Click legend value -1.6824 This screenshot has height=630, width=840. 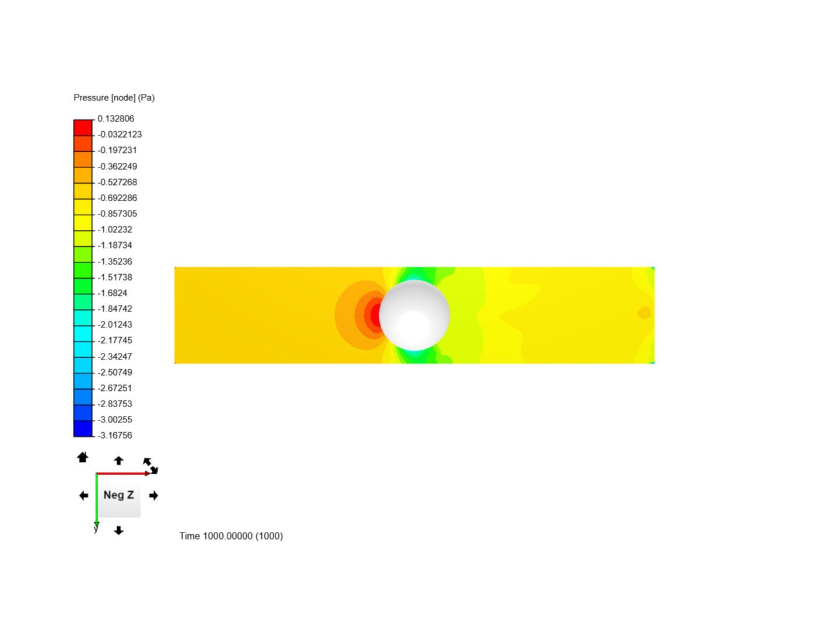coord(113,293)
